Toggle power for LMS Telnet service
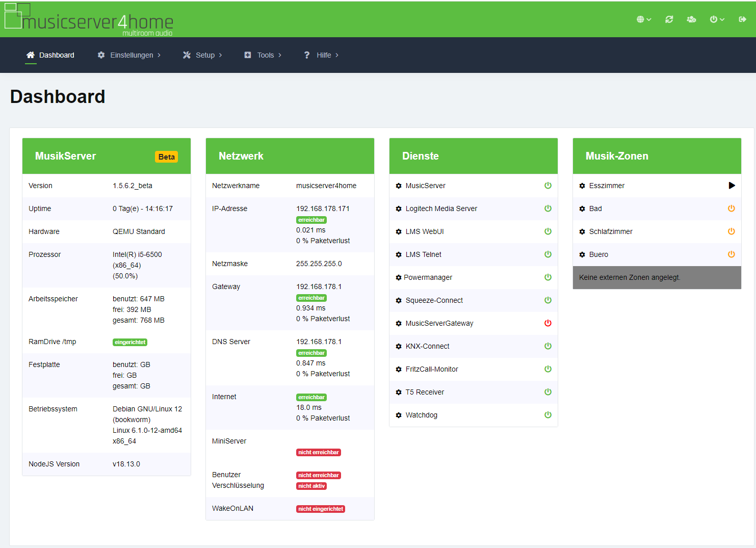Viewport: 756px width, 548px height. (548, 254)
